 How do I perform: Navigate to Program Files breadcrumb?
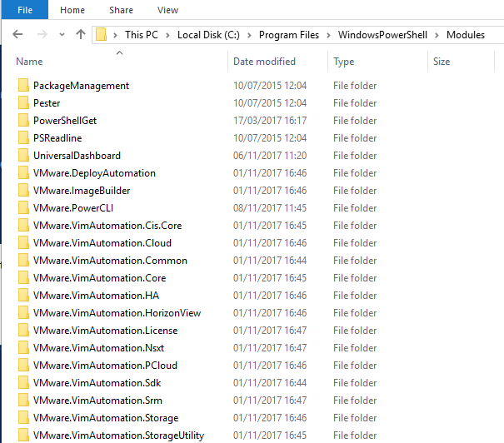[x=289, y=35]
